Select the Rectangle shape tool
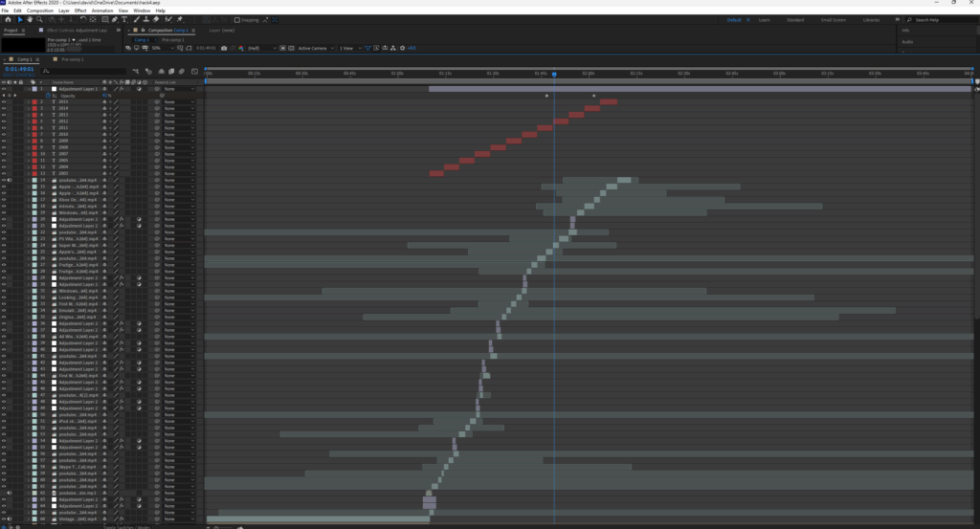Viewport: 980px width, 529px height. (105, 20)
